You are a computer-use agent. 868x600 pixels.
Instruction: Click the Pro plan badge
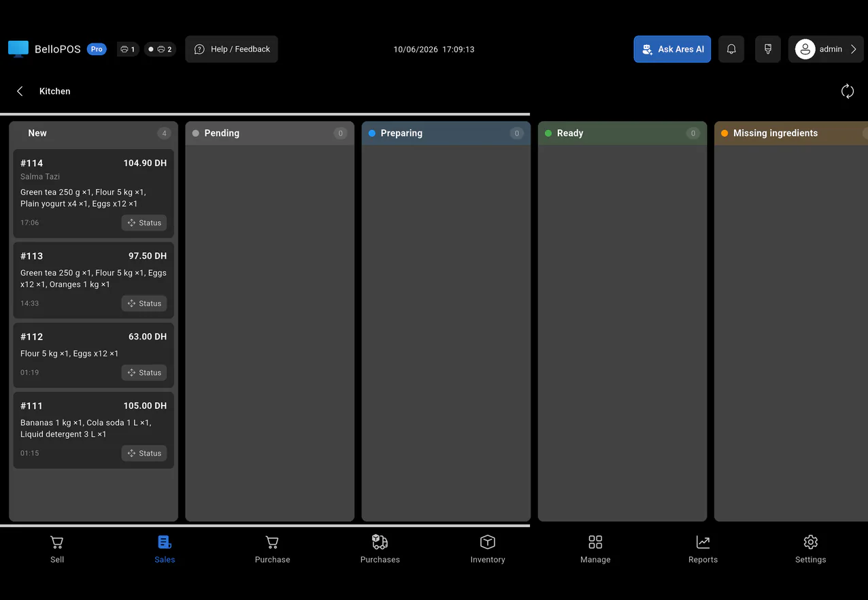pos(97,49)
